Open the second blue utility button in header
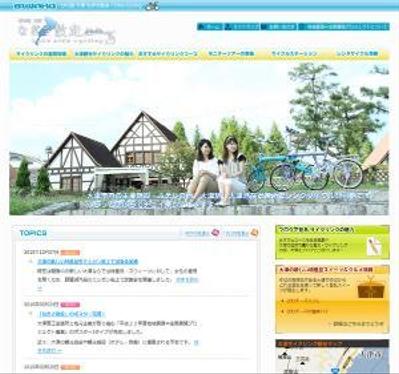The height and width of the screenshot is (374, 399). [x=242, y=27]
